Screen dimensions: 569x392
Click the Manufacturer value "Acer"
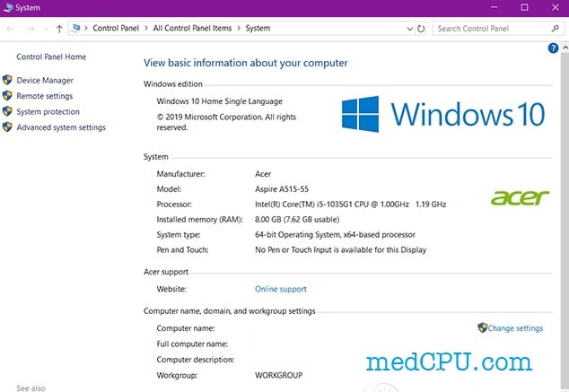(263, 174)
